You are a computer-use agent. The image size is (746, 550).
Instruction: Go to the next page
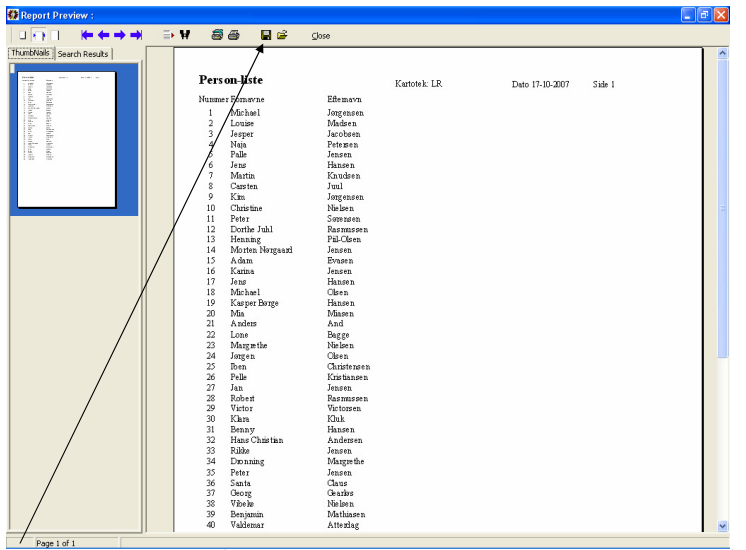coord(119,35)
